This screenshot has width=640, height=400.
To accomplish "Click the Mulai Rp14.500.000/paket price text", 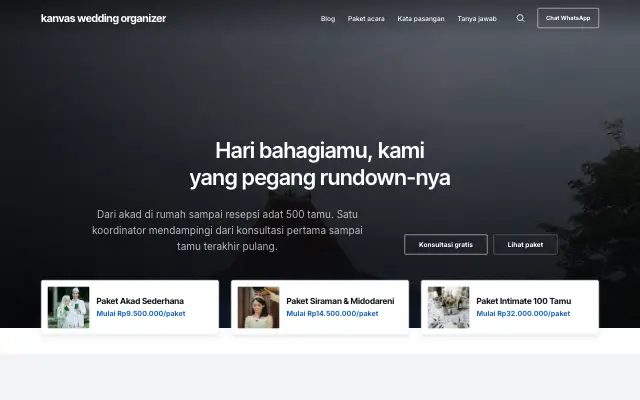I will coord(332,313).
